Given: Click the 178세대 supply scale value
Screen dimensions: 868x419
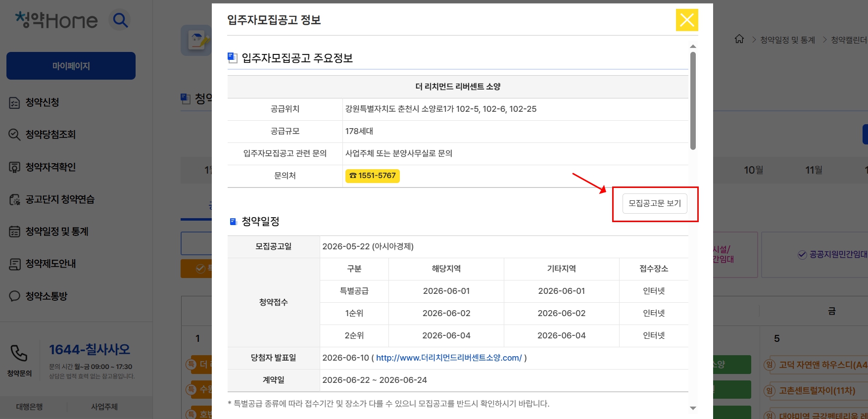Looking at the screenshot, I should coord(359,131).
